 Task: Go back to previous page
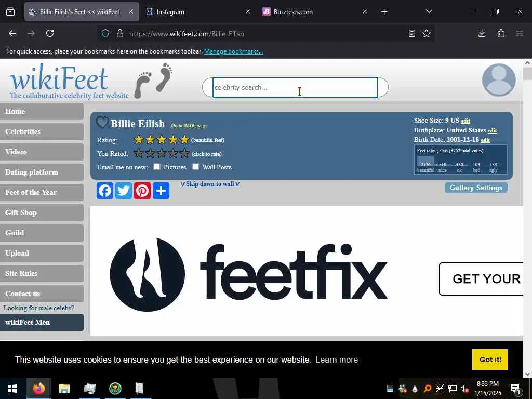point(12,33)
